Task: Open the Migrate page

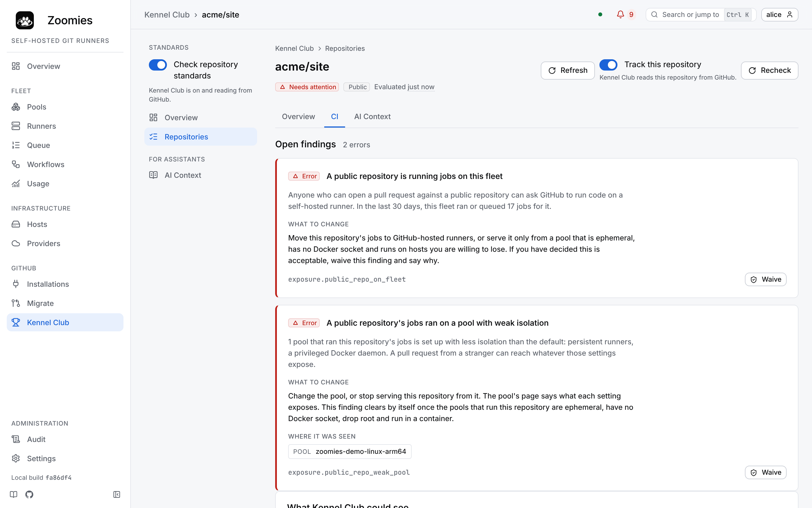Action: [65, 303]
